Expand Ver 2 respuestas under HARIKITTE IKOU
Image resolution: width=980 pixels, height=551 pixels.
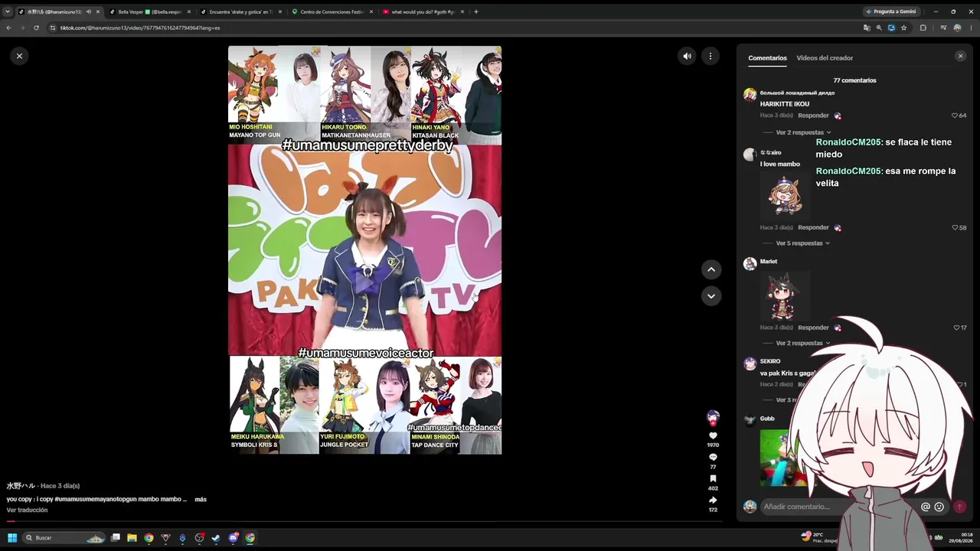[x=803, y=132]
